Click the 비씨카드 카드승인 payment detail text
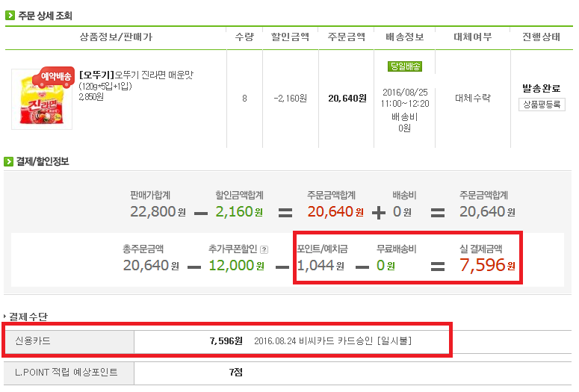The width and height of the screenshot is (579, 392). [332, 341]
